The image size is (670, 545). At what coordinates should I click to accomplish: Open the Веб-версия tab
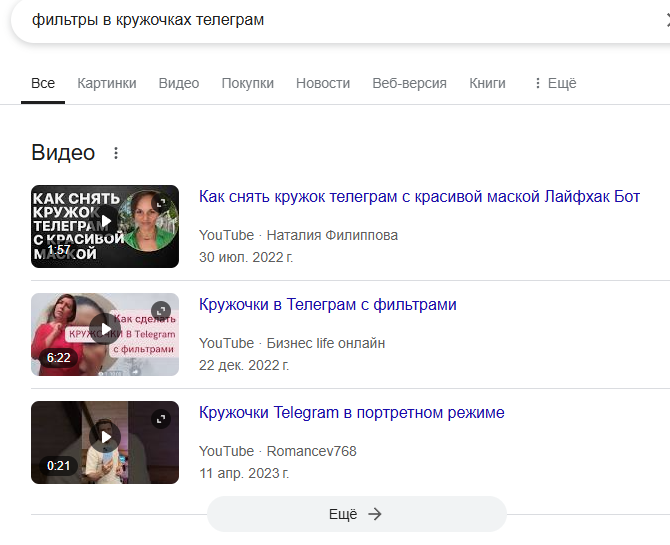pyautogui.click(x=409, y=84)
